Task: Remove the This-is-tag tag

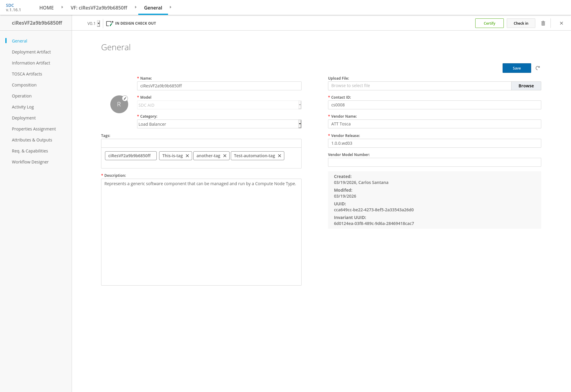Action: pyautogui.click(x=187, y=156)
